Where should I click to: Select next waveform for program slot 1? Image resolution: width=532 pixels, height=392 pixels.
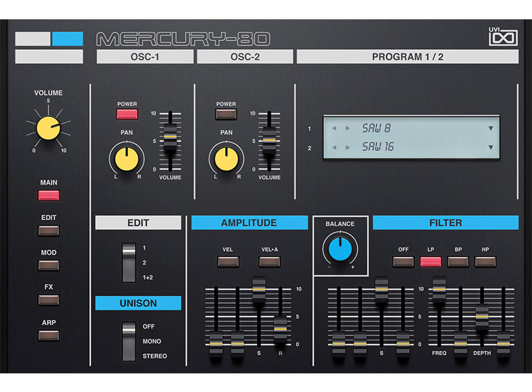point(348,128)
